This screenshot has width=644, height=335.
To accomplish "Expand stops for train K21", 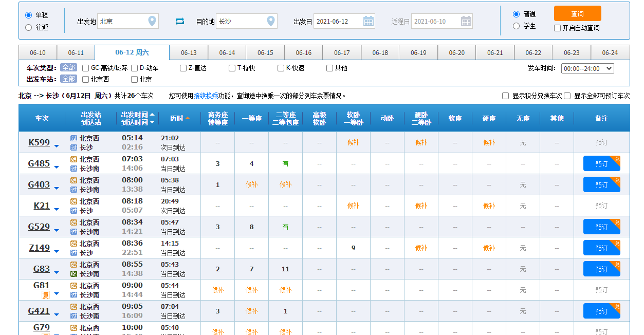I will point(57,210).
